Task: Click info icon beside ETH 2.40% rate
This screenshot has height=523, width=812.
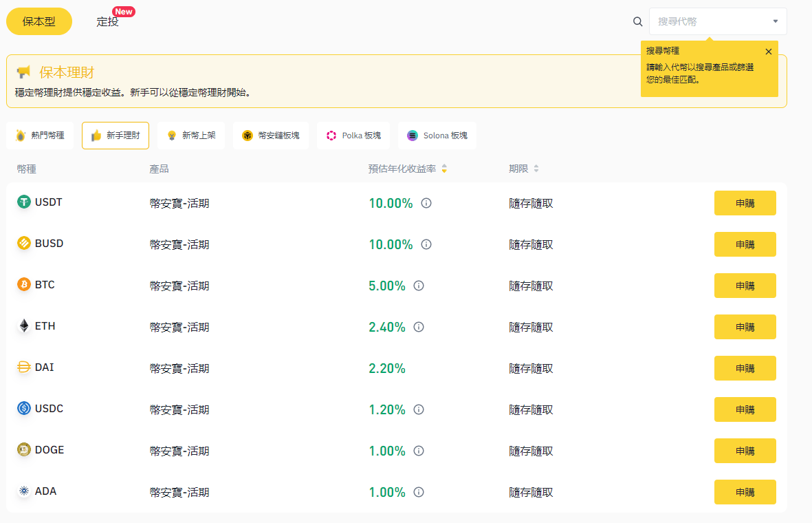Action: click(419, 327)
